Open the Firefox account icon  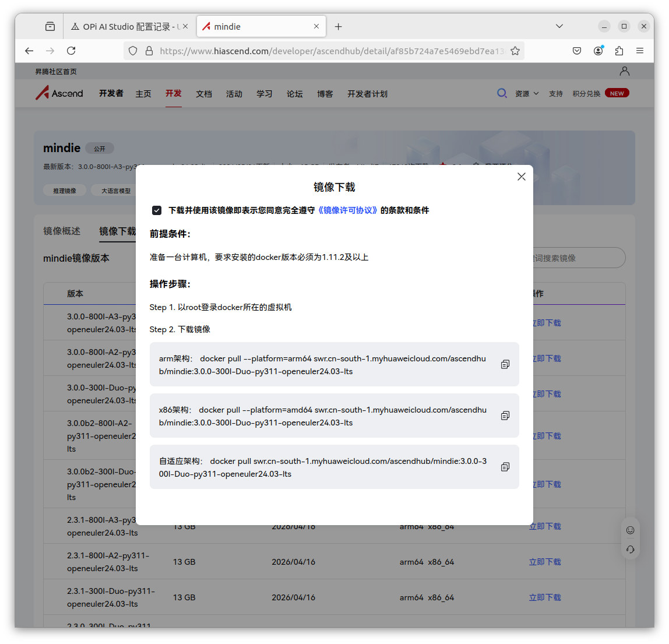pos(598,51)
